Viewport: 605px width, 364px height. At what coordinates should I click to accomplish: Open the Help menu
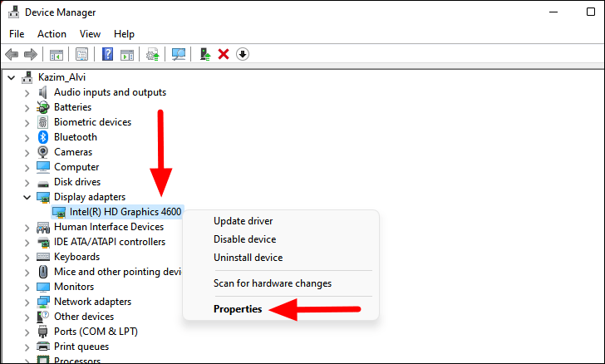click(x=124, y=34)
